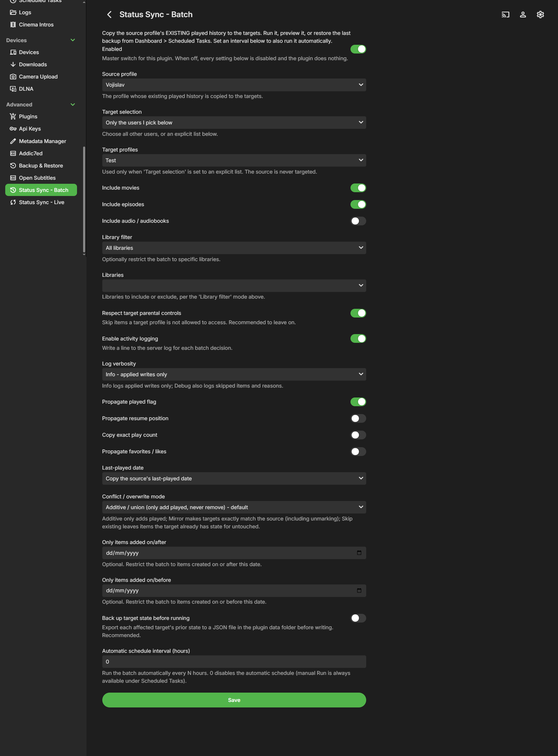Click the Open Subtitles icon
This screenshot has height=756, width=558.
[13, 178]
